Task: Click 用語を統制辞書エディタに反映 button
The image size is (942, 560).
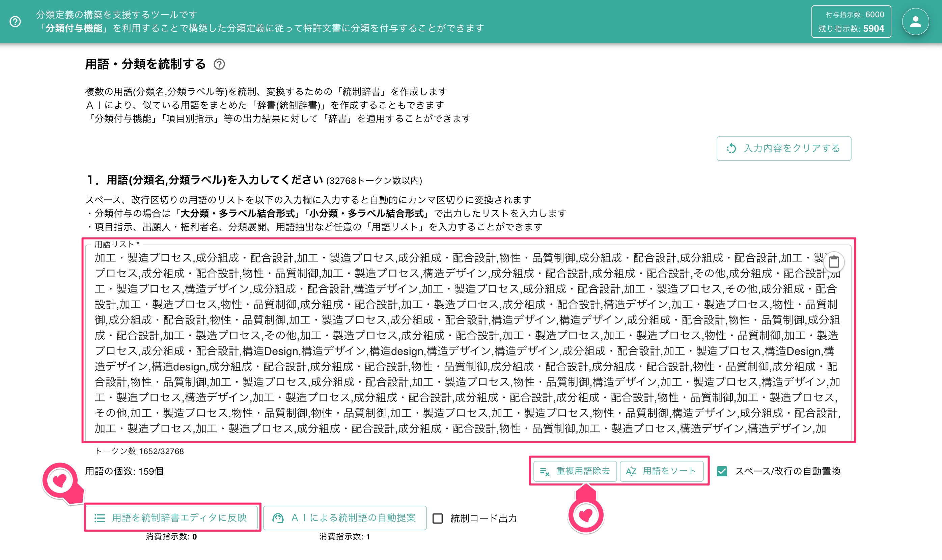Action: (x=172, y=518)
